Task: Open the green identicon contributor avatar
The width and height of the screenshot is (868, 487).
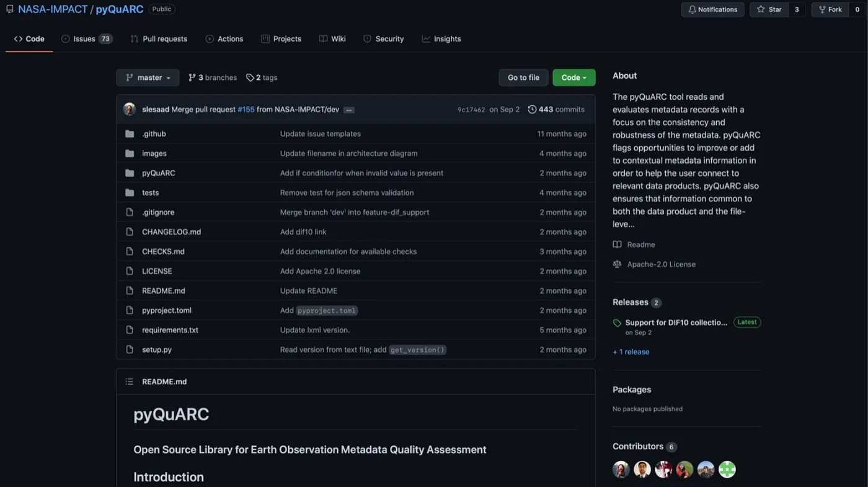Action: (727, 469)
